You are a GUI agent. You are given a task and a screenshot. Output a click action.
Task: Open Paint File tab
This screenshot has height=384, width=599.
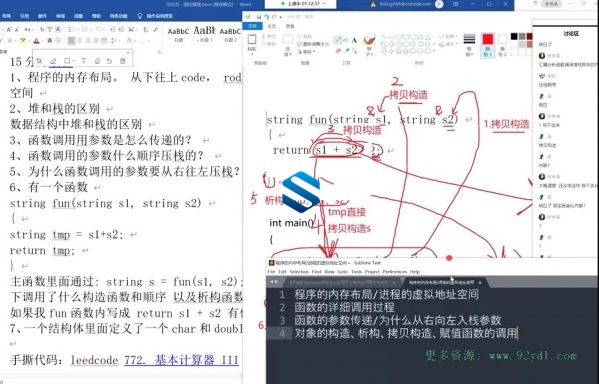[253, 26]
